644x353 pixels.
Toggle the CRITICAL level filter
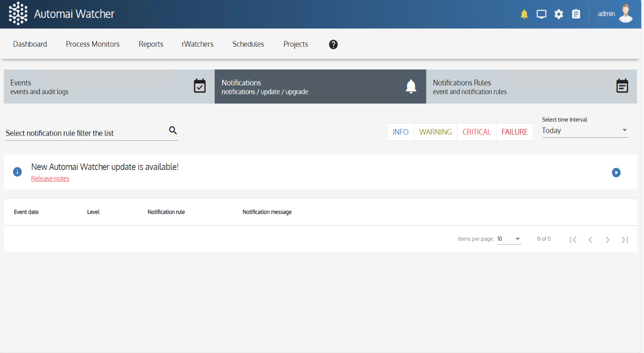pyautogui.click(x=477, y=132)
